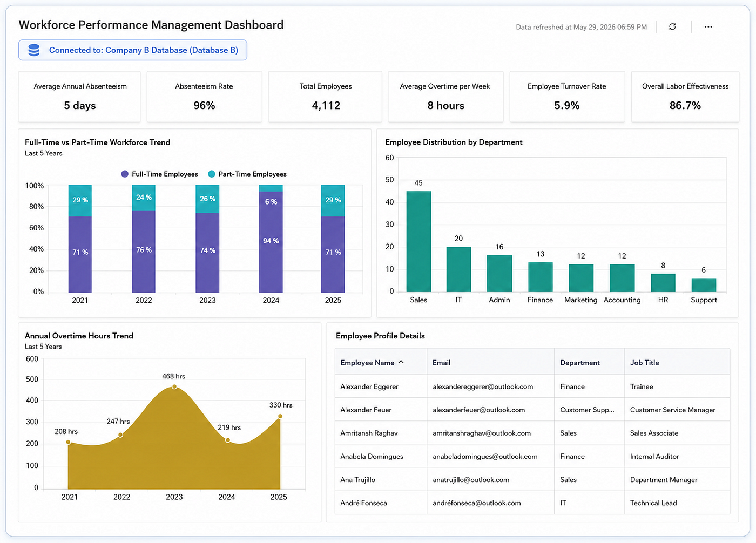Open alexandereggerer@outlook.com email link
Image resolution: width=756 pixels, height=543 pixels.
coord(483,386)
